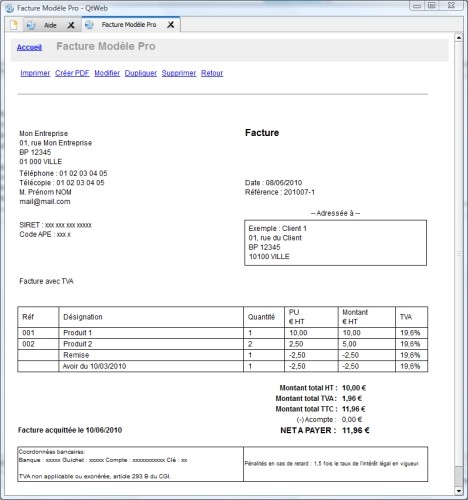Close the Facture Modèle Pro tab

(x=171, y=25)
